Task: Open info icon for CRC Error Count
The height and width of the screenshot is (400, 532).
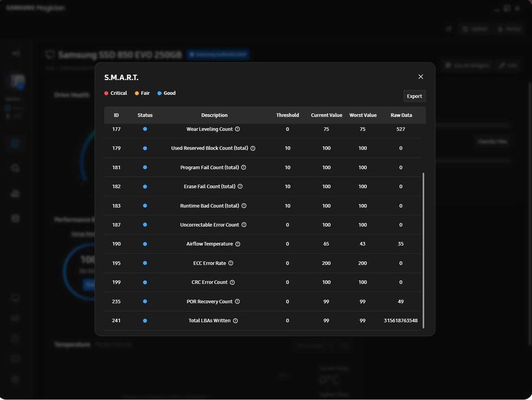Action: click(x=232, y=282)
